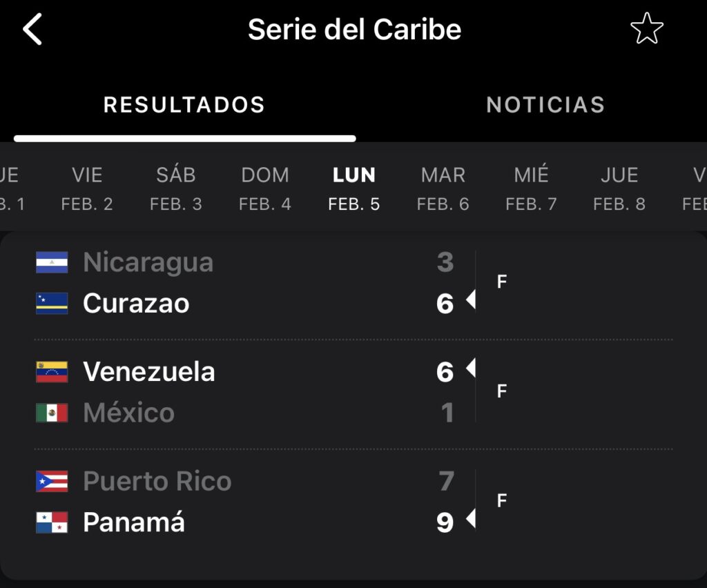Tap the Venezuela flag icon
This screenshot has width=707, height=588.
[52, 372]
